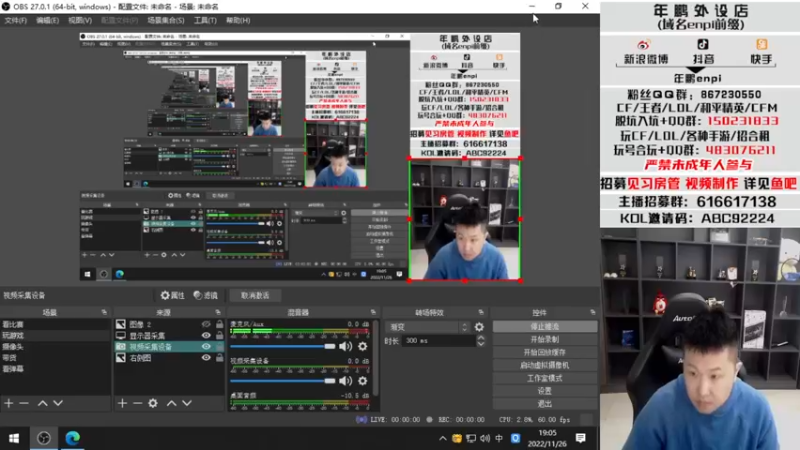800x450 pixels.
Task: Increase the 时长 duration value
Action: pos(481,337)
